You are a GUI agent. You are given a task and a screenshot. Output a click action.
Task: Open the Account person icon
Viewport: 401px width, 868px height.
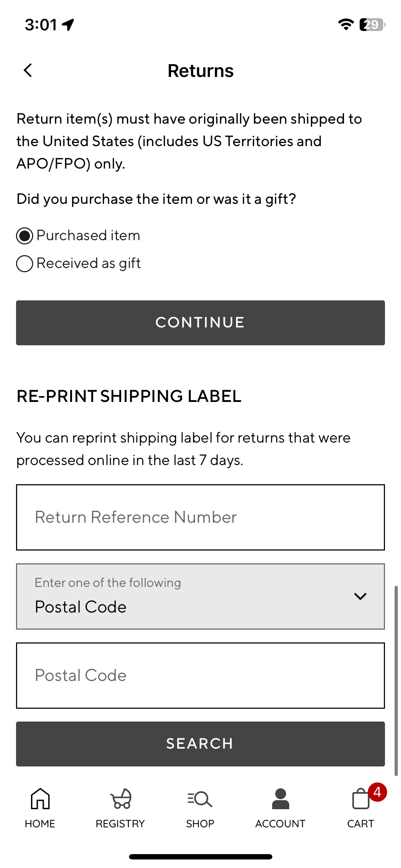pyautogui.click(x=281, y=799)
